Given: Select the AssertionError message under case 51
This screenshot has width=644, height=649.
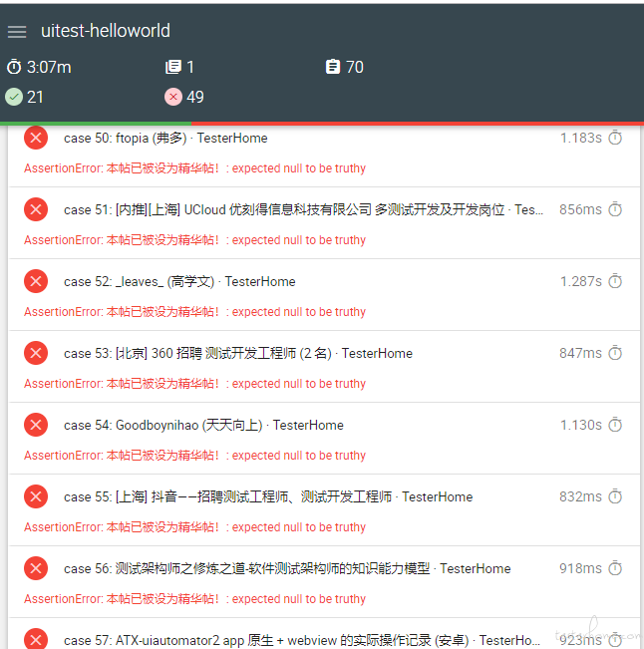Looking at the screenshot, I should [195, 239].
